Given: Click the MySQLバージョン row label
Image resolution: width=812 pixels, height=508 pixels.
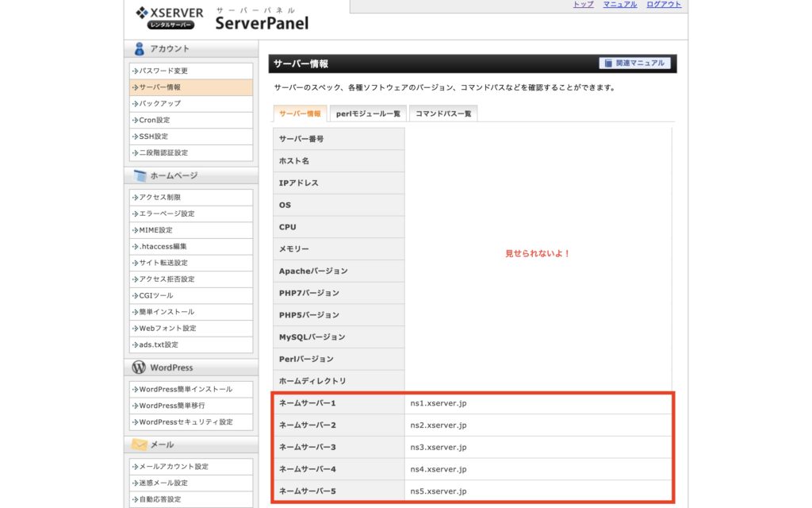Looking at the screenshot, I should click(312, 337).
